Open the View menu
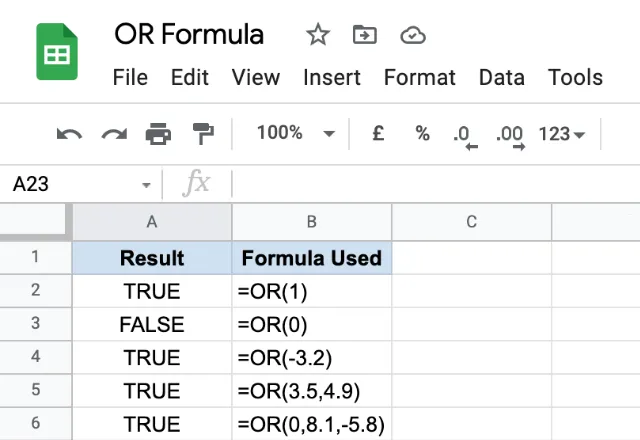640x440 pixels. pyautogui.click(x=256, y=77)
